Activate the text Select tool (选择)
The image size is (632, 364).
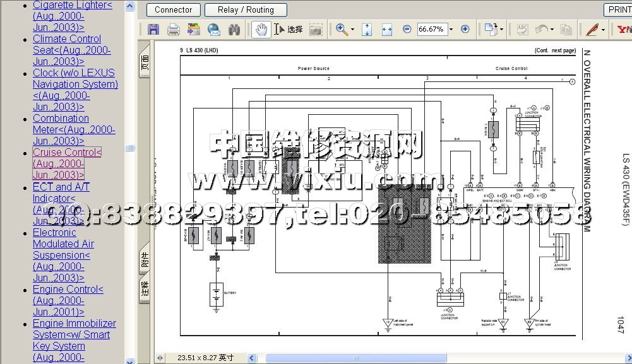288,30
